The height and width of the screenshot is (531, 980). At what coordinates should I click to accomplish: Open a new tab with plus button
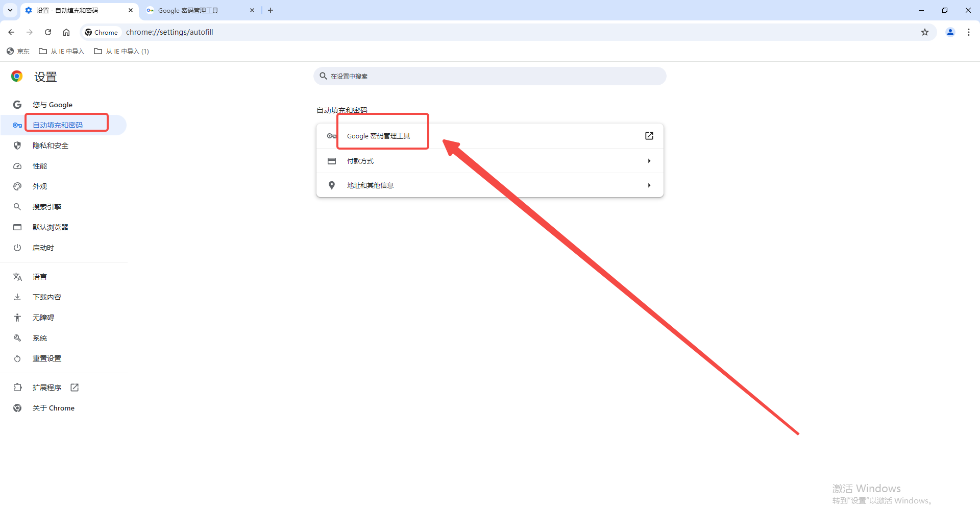[271, 10]
